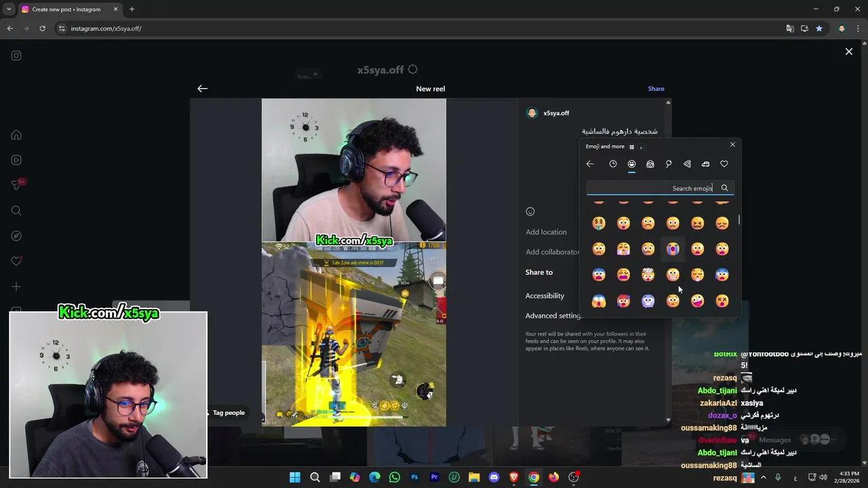Click the Share button for new reel
This screenshot has width=868, height=488.
pos(656,89)
